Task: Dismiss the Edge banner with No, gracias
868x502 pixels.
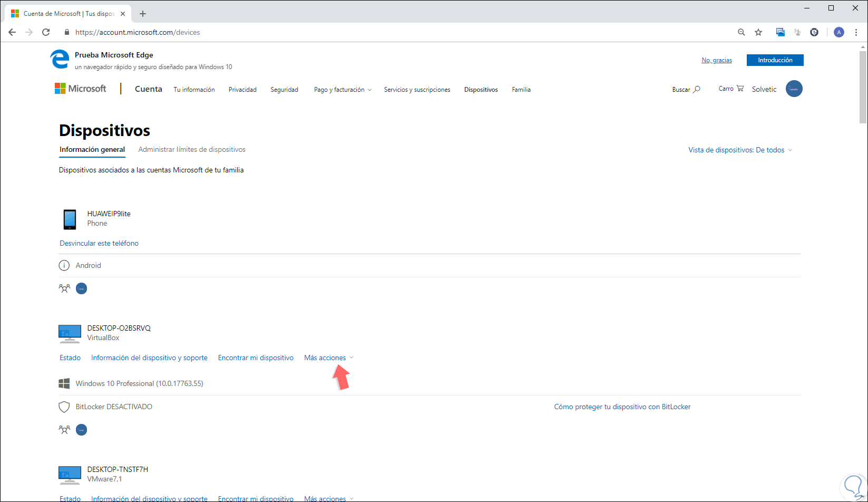Action: (x=717, y=60)
